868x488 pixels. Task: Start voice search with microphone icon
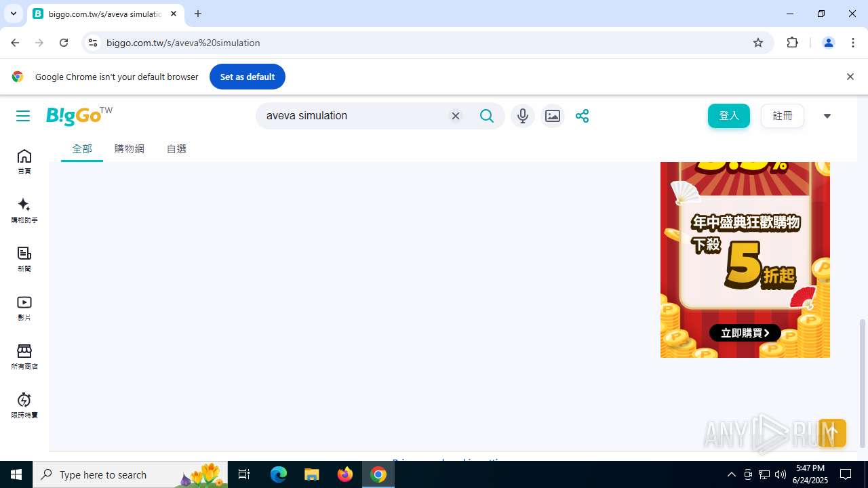[523, 116]
